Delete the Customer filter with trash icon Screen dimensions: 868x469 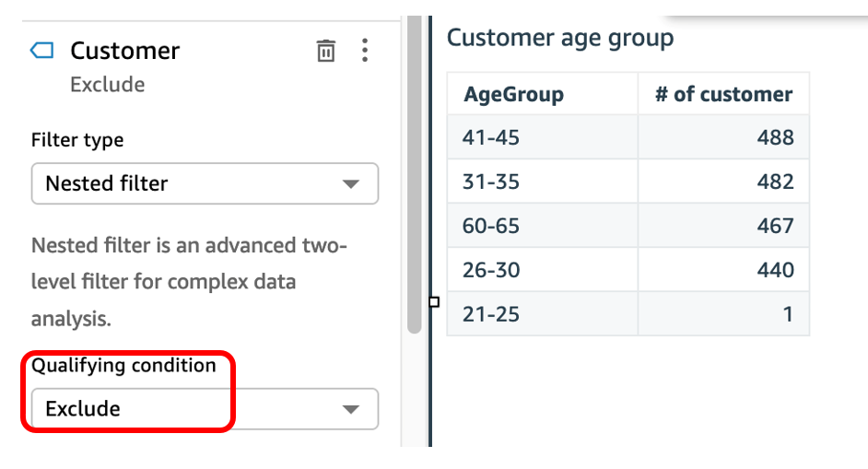(326, 51)
